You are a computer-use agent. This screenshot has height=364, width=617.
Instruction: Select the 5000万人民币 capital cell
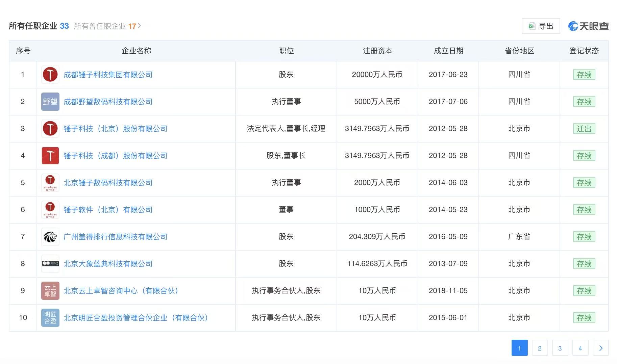377,102
